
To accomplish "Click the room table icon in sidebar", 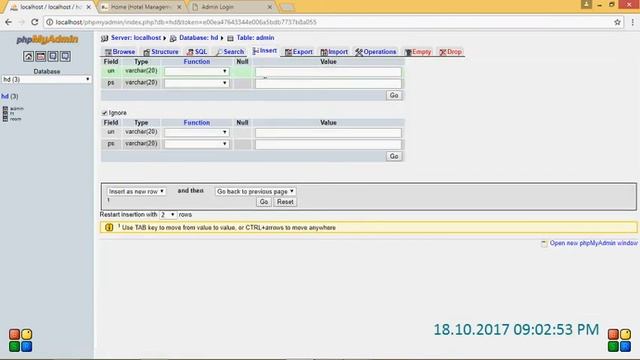I will [x=5, y=119].
